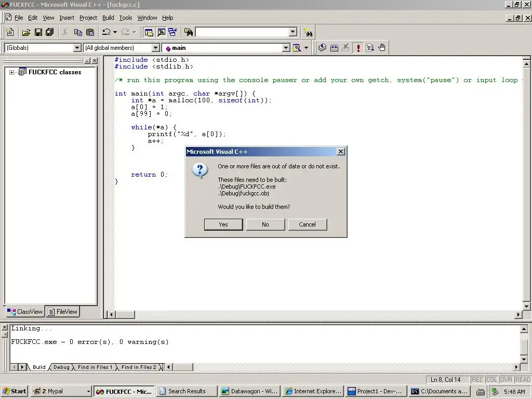Click inside the Find text combo box
This screenshot has height=399, width=532.
point(242,32)
